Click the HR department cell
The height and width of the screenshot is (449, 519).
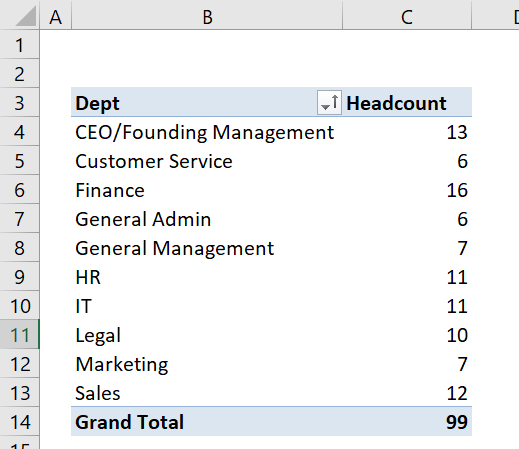point(207,277)
